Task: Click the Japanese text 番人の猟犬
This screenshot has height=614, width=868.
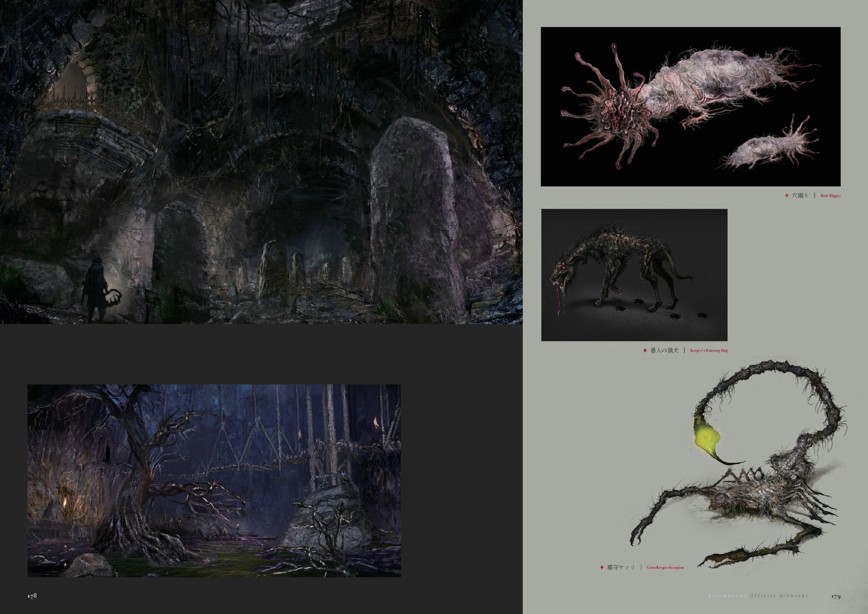Action: (x=664, y=351)
